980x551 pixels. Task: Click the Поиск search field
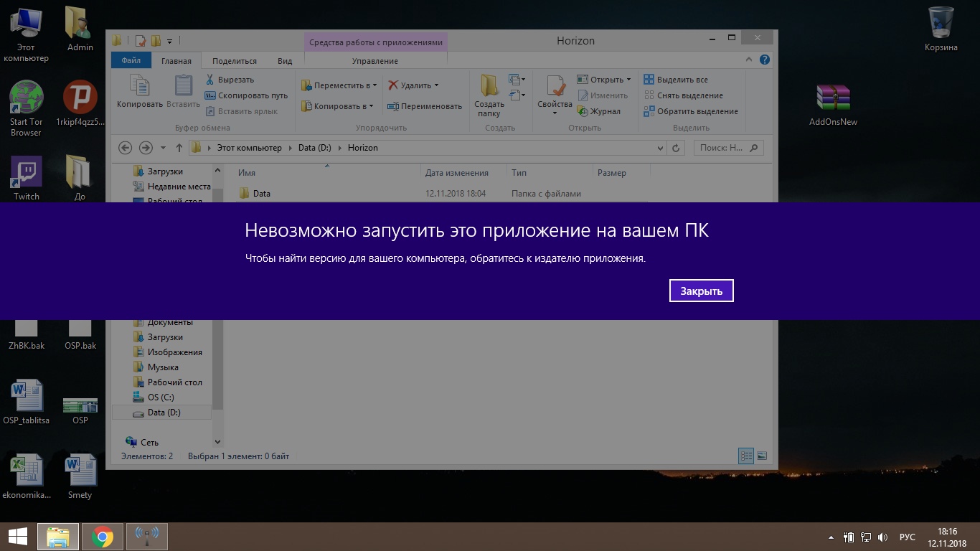[x=722, y=148]
